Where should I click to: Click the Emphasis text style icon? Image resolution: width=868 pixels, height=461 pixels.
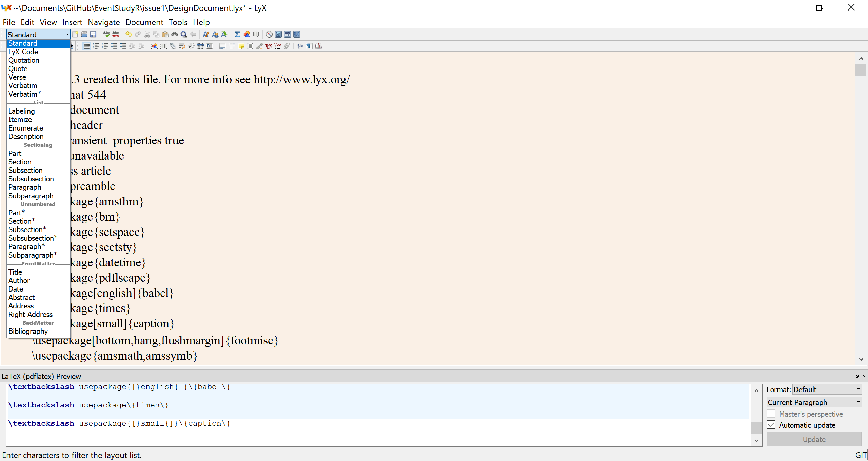pyautogui.click(x=206, y=34)
